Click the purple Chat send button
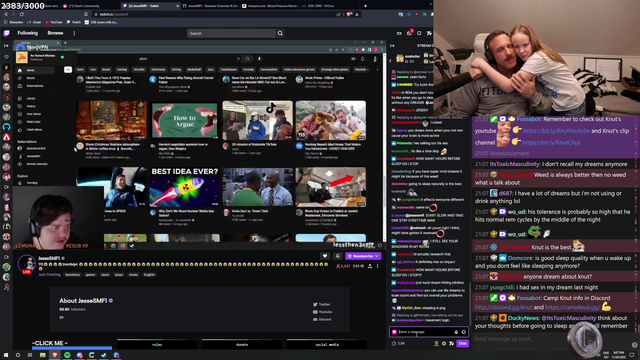Screen dimensions: 640x360 [462, 344]
